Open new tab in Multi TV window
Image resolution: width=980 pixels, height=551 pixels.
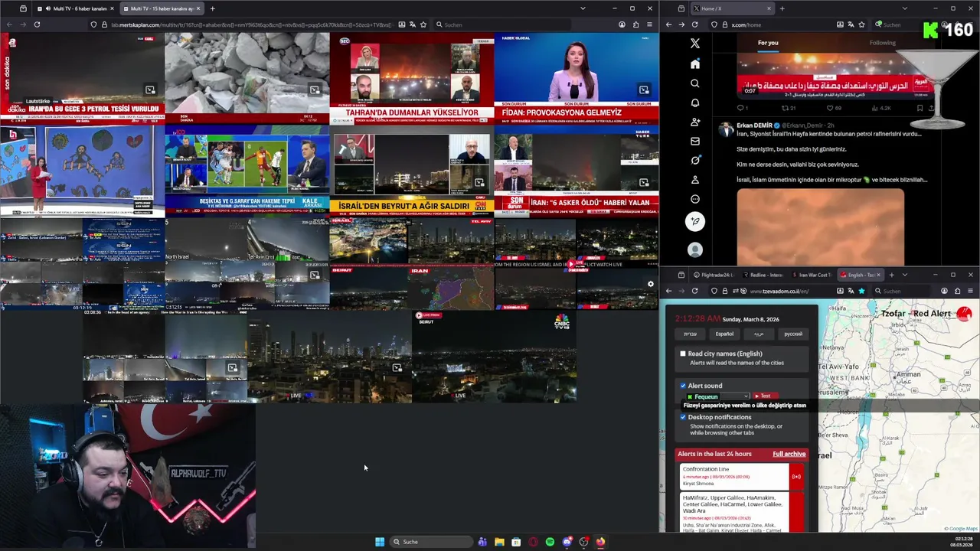coord(212,8)
